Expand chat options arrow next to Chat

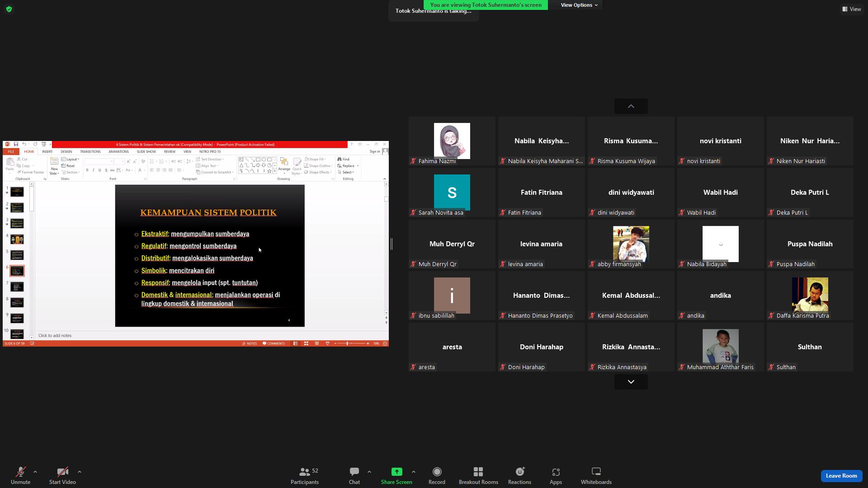369,472
